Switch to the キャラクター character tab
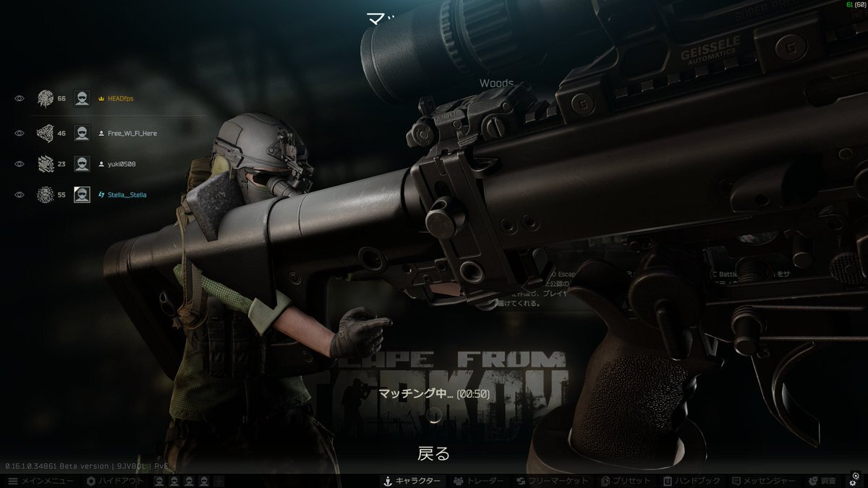 tap(411, 481)
